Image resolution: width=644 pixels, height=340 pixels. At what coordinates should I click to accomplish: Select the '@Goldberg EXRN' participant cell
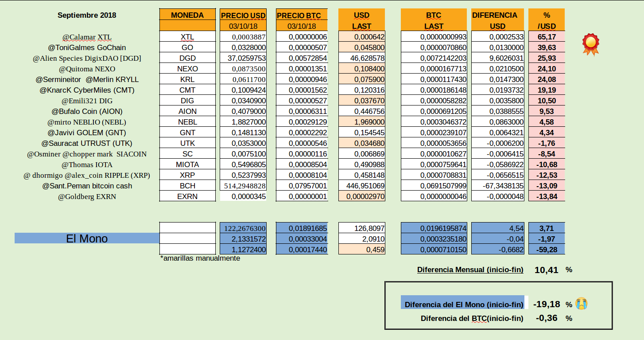87,196
